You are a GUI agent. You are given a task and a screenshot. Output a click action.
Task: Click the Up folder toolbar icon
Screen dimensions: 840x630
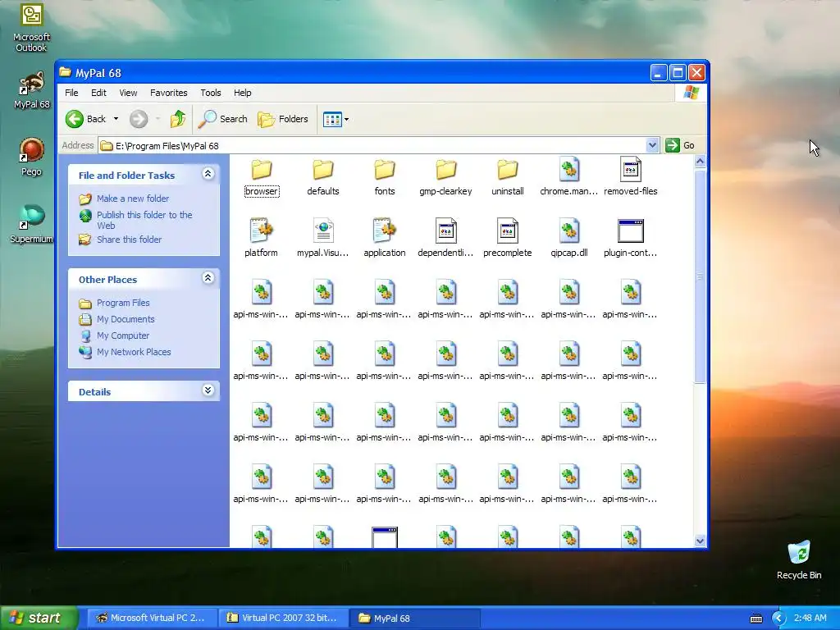point(178,119)
